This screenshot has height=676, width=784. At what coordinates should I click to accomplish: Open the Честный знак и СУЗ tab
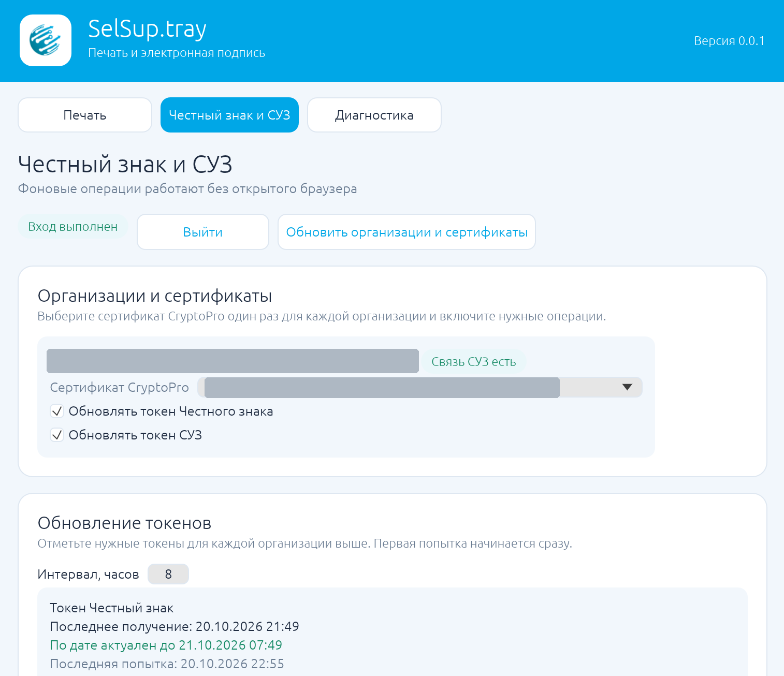coord(229,115)
